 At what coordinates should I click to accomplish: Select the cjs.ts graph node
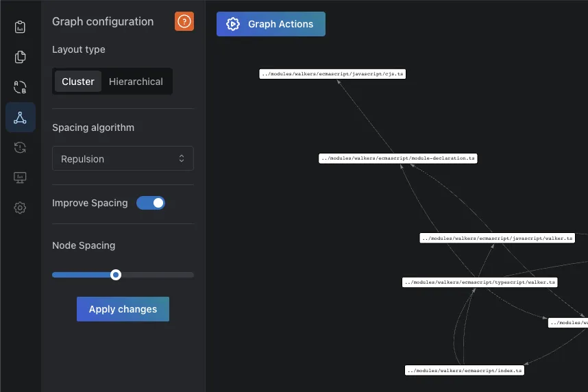(332, 74)
